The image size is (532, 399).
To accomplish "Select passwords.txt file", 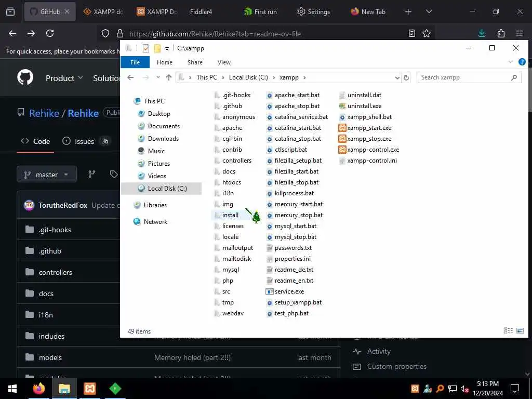I will [289, 248].
